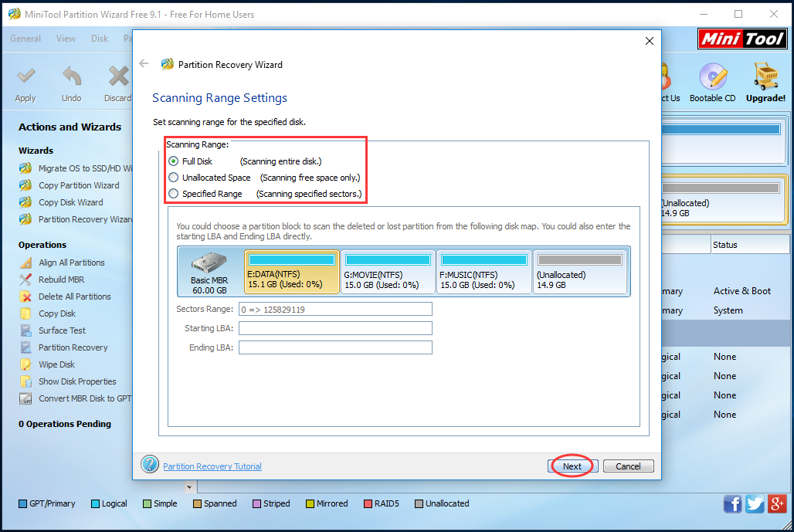Open the Partition Recovery Tutorial link
This screenshot has width=794, height=532.
pos(212,466)
